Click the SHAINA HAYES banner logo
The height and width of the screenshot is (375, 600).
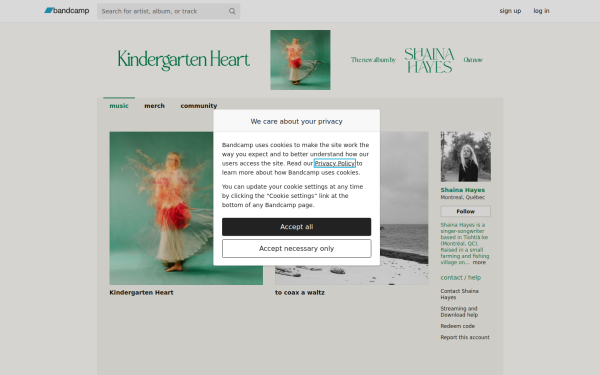(429, 60)
